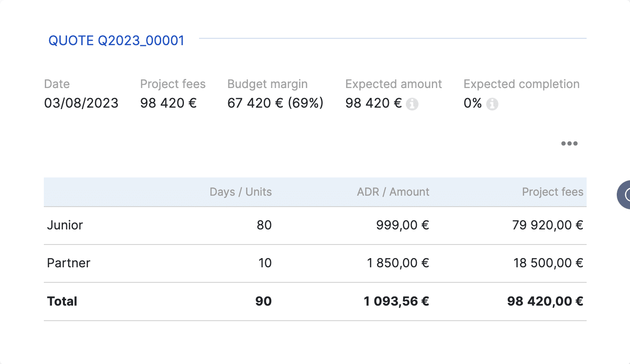Click the Project fees table column header
The width and height of the screenshot is (630, 364).
552,192
